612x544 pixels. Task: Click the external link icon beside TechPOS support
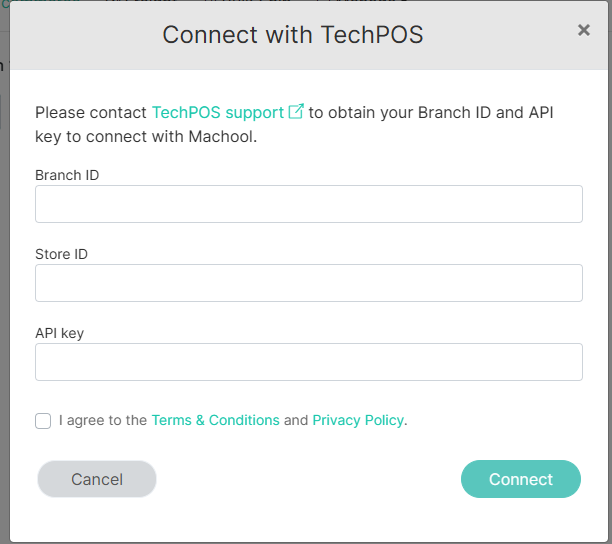[x=296, y=112]
